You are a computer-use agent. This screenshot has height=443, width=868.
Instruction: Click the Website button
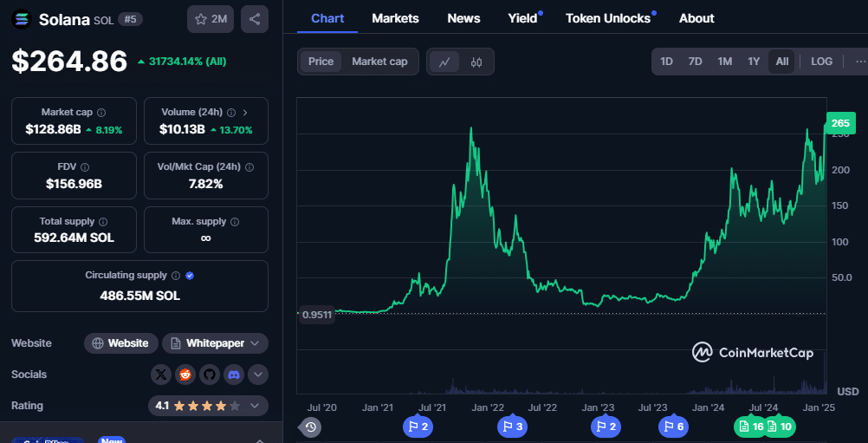[121, 343]
